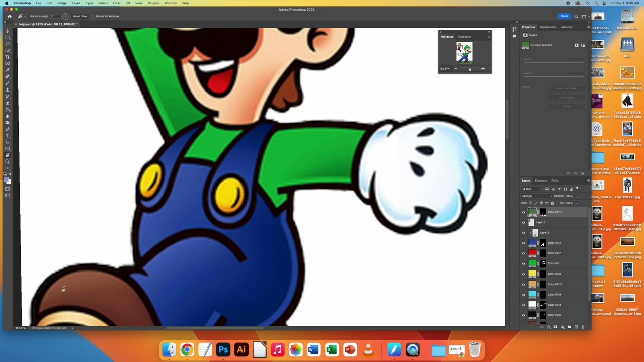
Task: Toggle Quick Mask mode icon
Action: [7, 189]
